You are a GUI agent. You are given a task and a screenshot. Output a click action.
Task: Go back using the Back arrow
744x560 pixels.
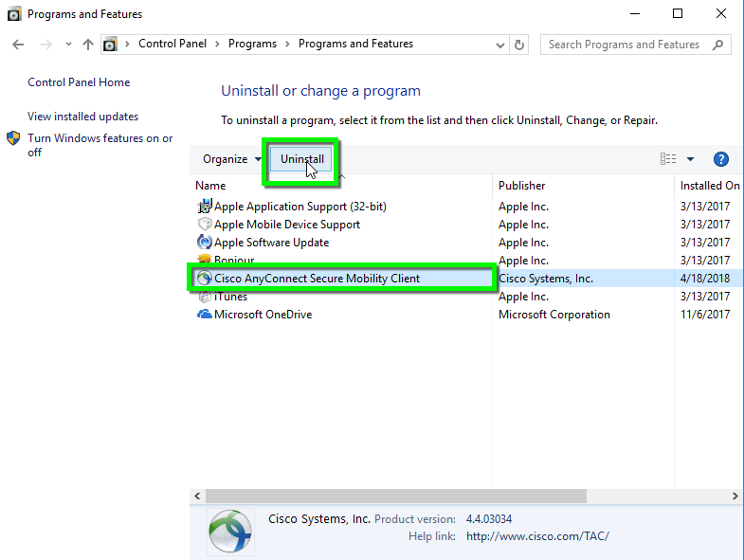tap(18, 45)
